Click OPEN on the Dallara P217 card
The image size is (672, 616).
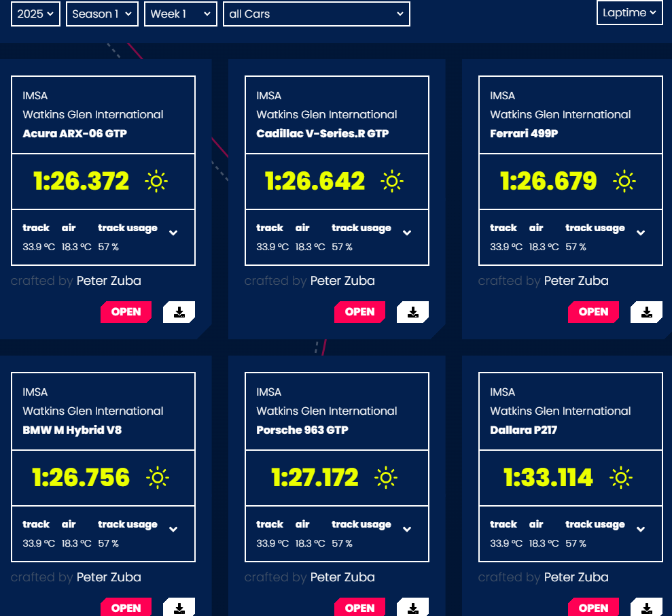pos(594,607)
